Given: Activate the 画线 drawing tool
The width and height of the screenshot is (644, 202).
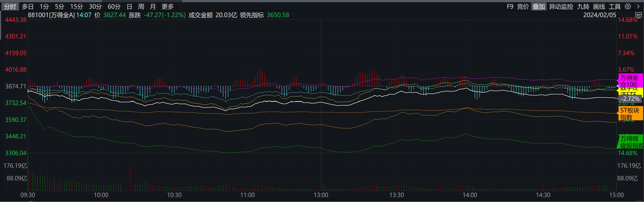Looking at the screenshot, I should 599,7.
